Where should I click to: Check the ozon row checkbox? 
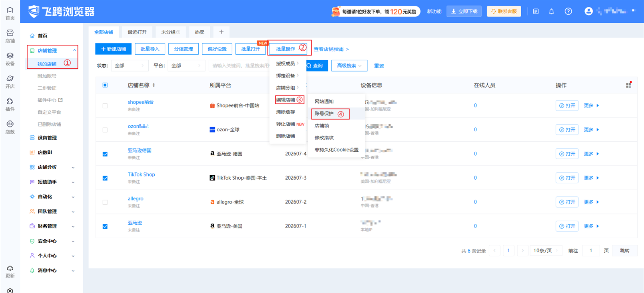[105, 130]
